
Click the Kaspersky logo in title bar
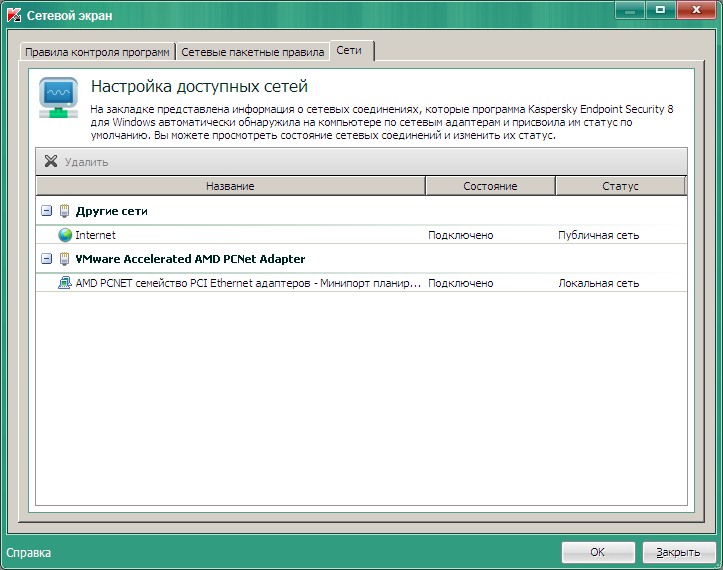14,15
